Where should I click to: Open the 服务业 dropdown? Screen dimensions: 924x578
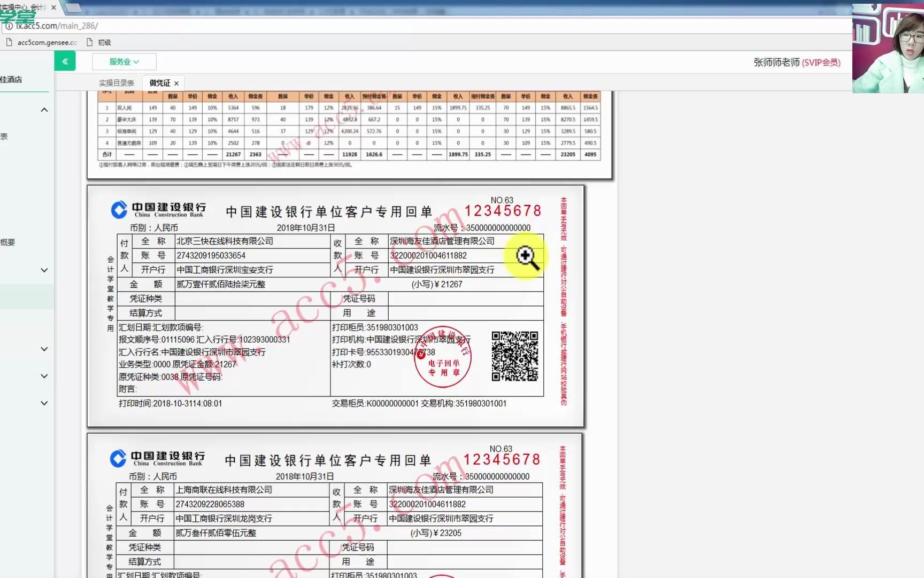tap(124, 62)
